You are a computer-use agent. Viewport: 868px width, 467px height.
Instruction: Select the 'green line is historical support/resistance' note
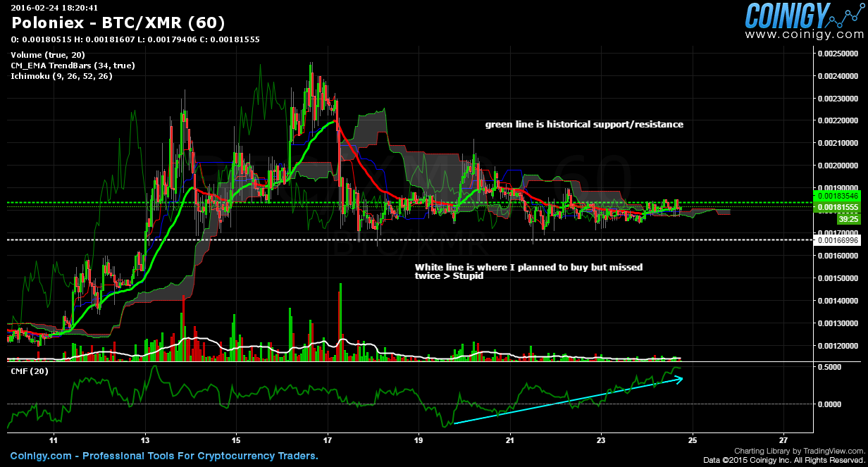click(584, 125)
